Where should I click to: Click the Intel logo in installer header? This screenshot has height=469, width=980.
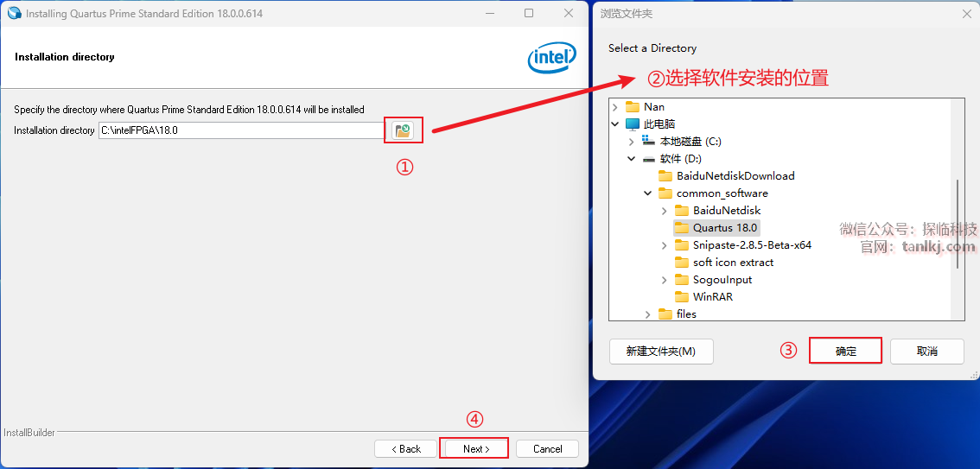552,59
